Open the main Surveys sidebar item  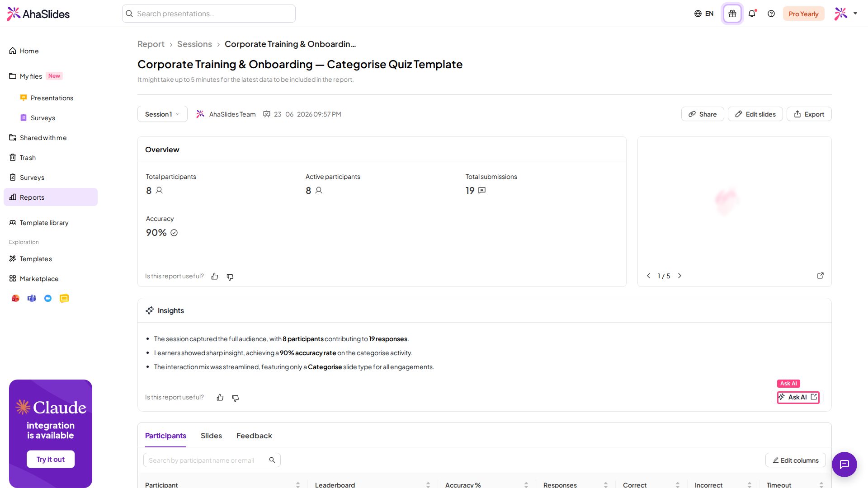coord(51,178)
